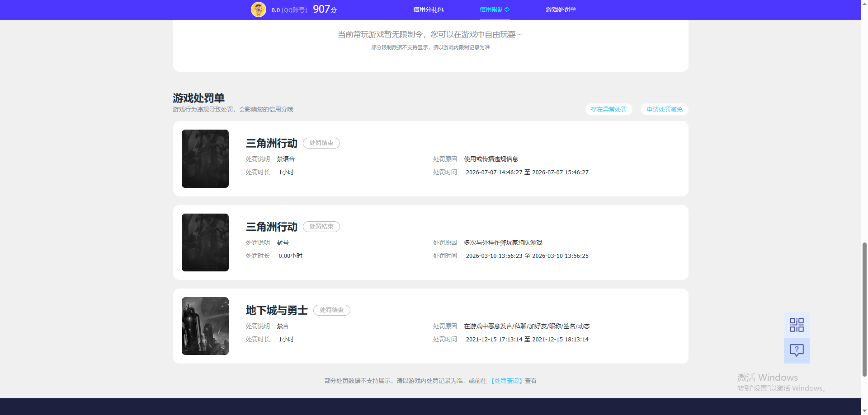Open the 地下城与勇士 game thumbnail
This screenshot has width=868, height=415.
(205, 326)
